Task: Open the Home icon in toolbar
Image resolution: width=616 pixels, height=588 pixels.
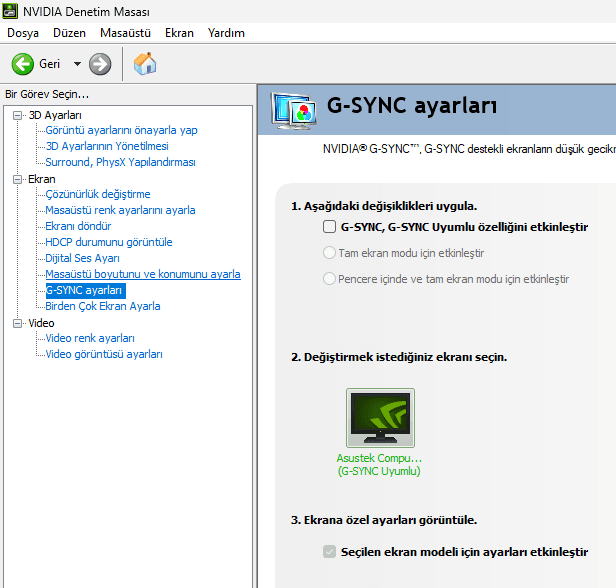Action: [x=145, y=64]
